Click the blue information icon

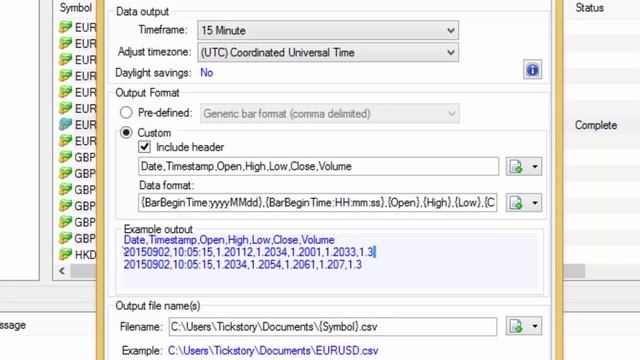tap(532, 70)
